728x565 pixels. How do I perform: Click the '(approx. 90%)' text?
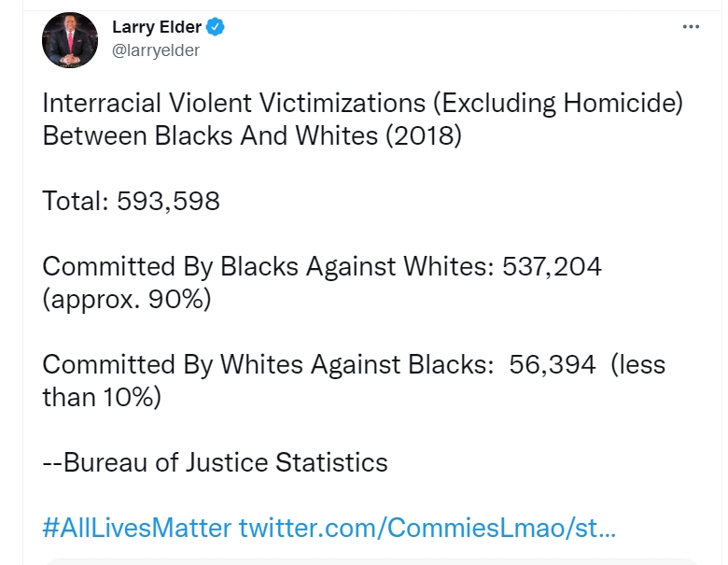tap(127, 299)
